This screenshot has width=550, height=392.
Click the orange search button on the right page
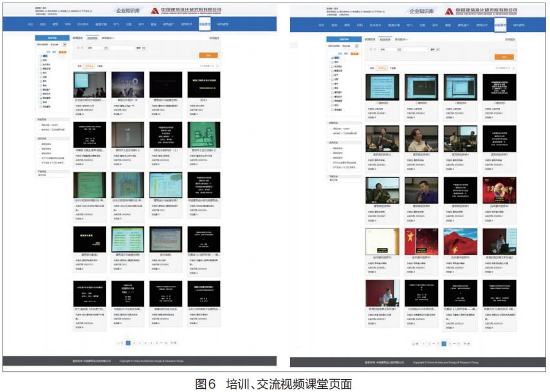tap(504, 57)
